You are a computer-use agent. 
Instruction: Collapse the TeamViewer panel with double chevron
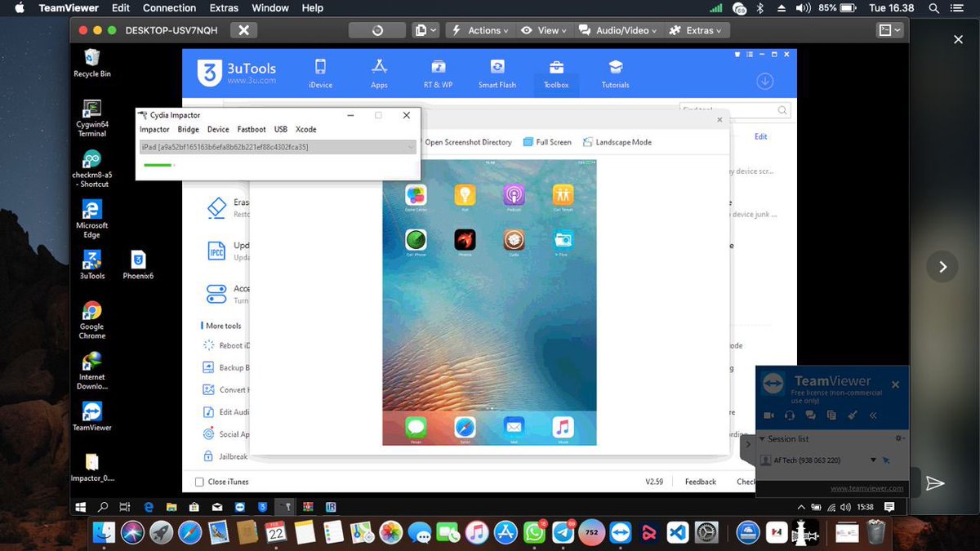pyautogui.click(x=873, y=415)
